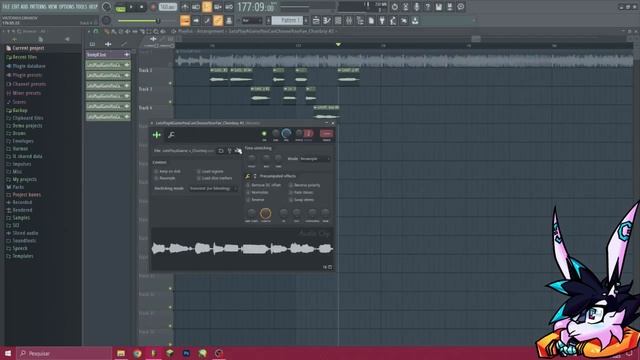Open the time stretching Mode dropdown

point(315,159)
